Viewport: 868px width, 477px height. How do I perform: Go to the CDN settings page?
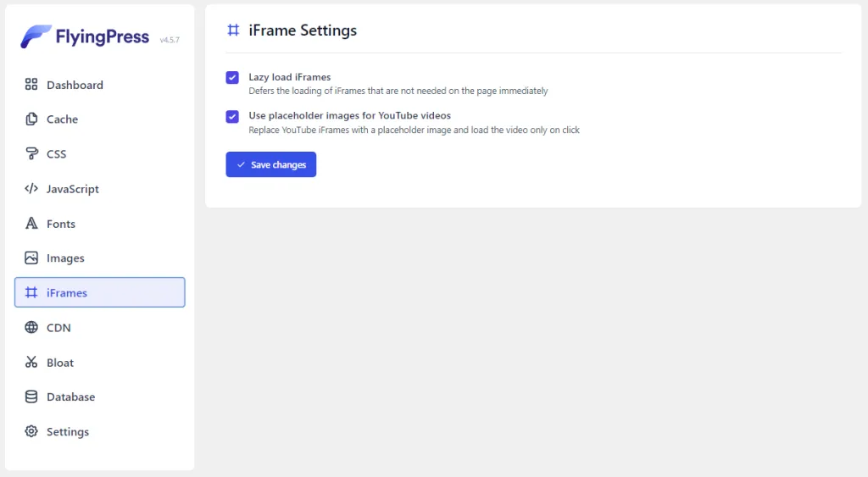pyautogui.click(x=58, y=328)
